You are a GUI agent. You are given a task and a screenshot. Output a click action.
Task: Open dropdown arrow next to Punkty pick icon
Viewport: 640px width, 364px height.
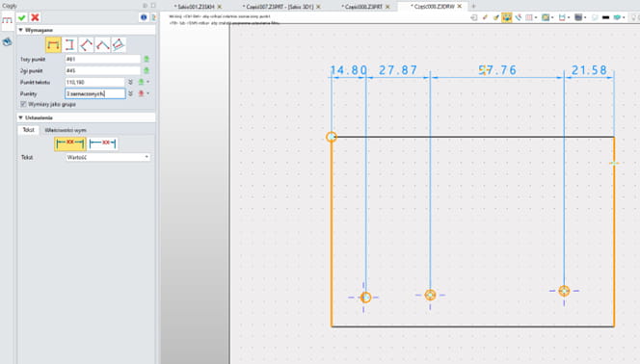148,93
